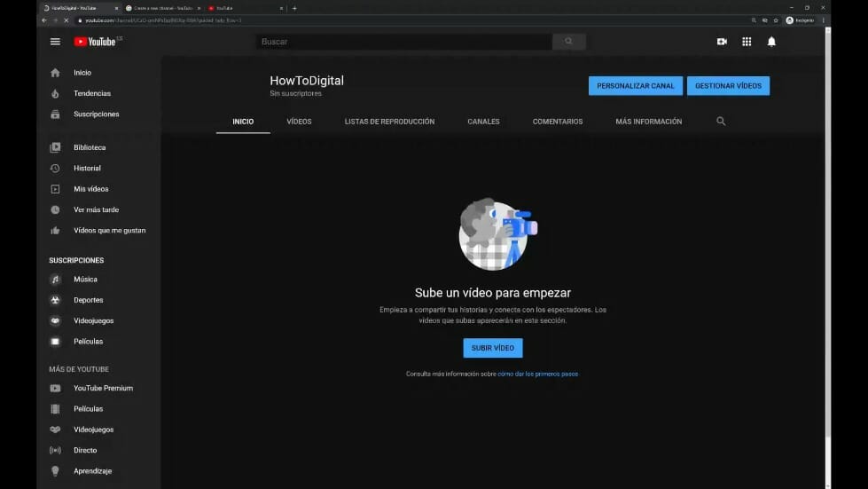The image size is (868, 489).
Task: Click the SUBIR VÍDEO button
Action: pyautogui.click(x=493, y=348)
